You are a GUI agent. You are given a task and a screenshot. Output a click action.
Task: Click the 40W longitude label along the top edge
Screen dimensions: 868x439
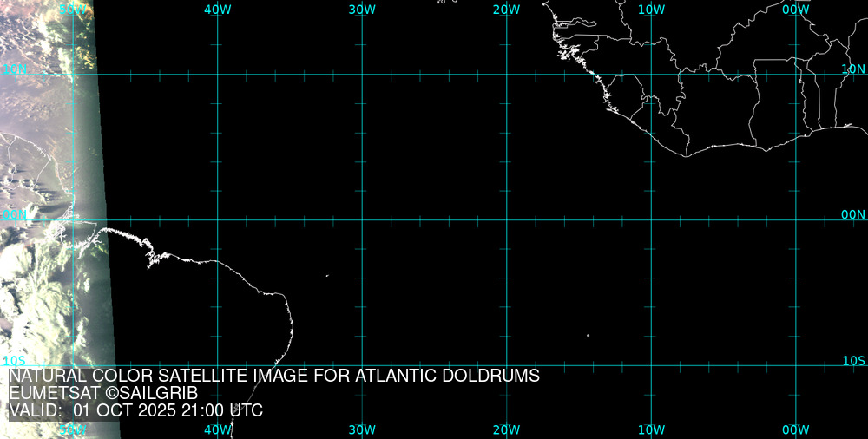point(217,10)
